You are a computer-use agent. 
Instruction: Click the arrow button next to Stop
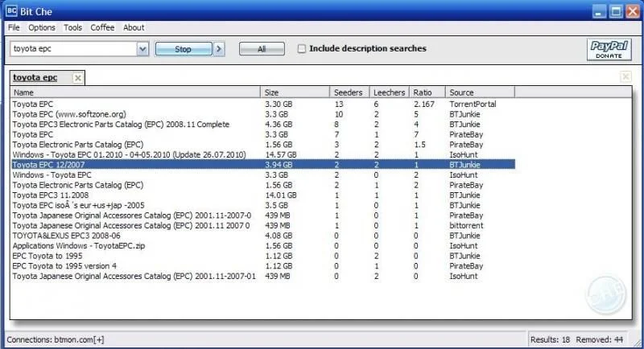pos(219,49)
